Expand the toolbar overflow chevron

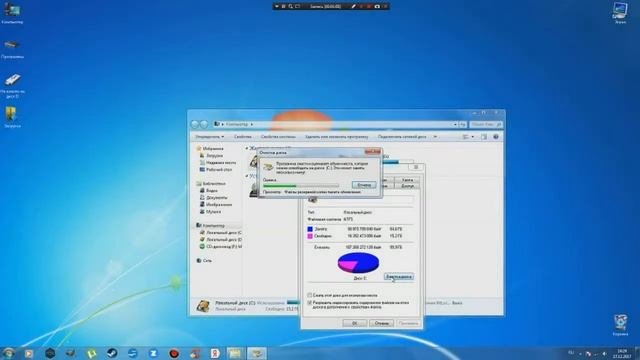coord(435,137)
